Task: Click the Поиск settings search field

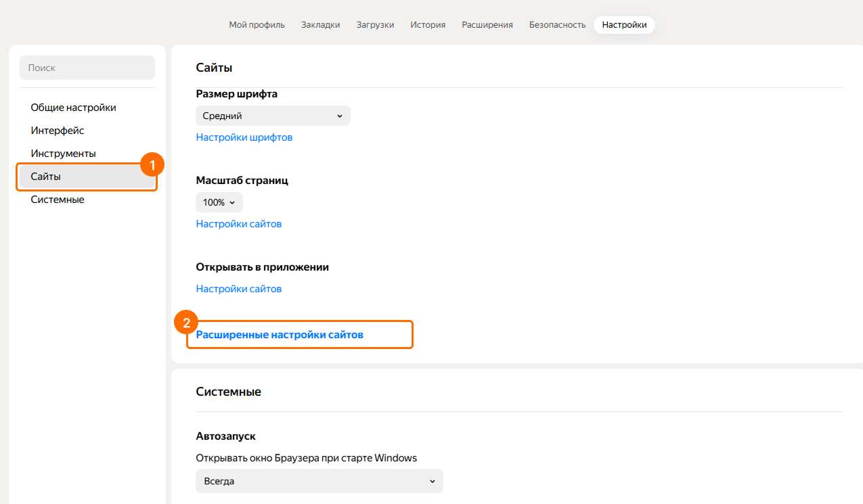Action: coord(87,68)
